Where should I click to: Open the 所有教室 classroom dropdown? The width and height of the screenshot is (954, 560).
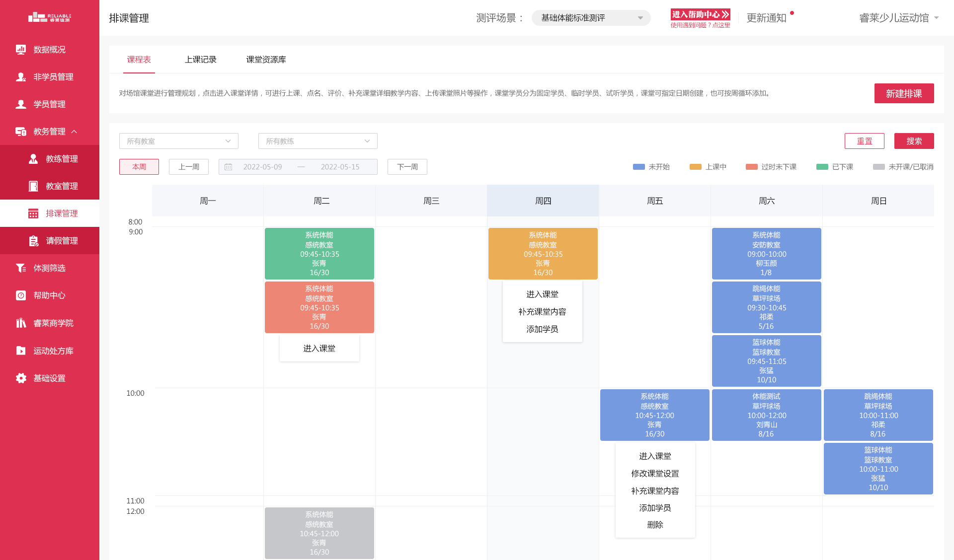(x=179, y=141)
